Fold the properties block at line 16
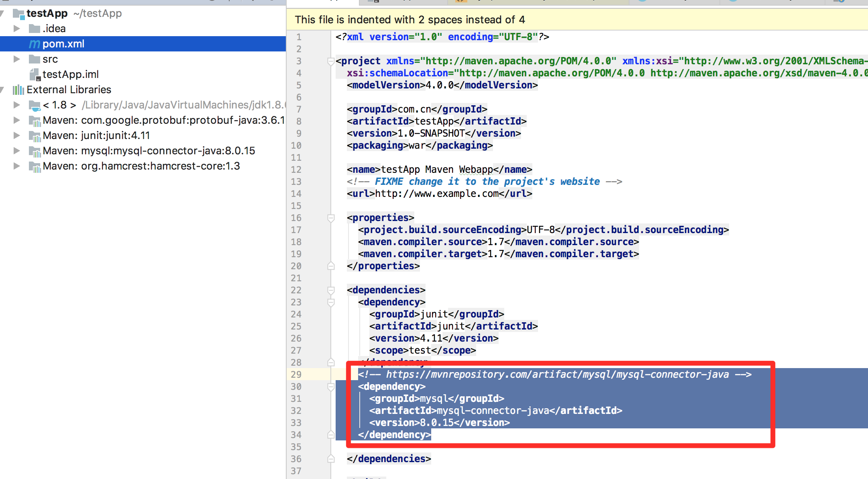868x479 pixels. point(331,218)
